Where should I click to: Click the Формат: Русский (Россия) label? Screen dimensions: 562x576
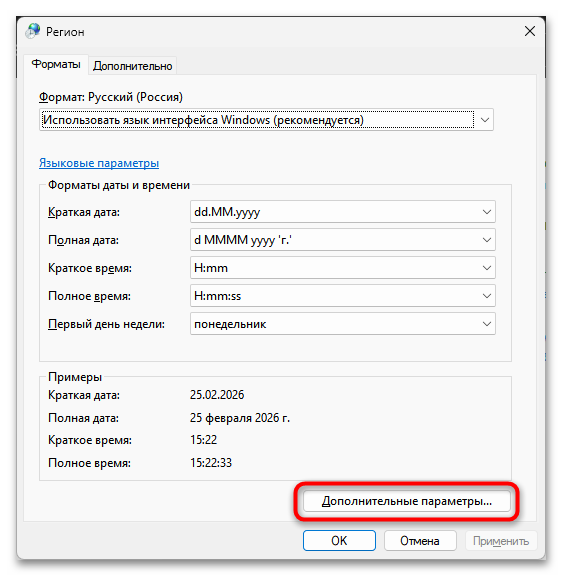pos(111,97)
